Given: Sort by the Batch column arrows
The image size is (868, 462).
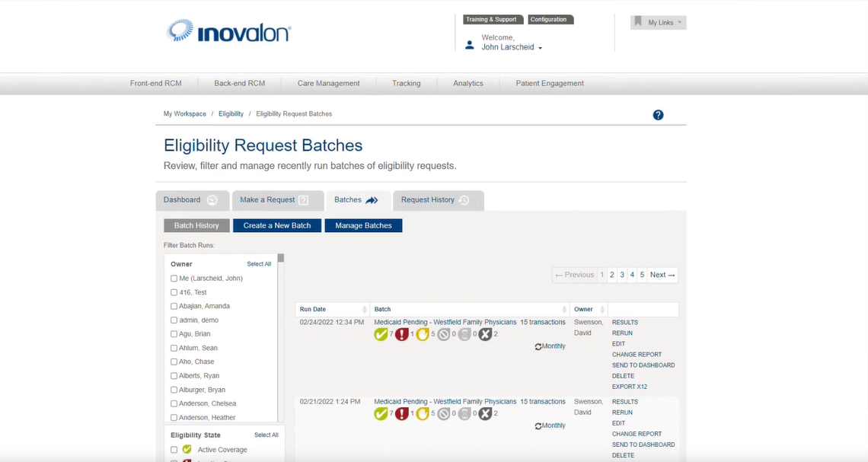Looking at the screenshot, I should [x=564, y=309].
